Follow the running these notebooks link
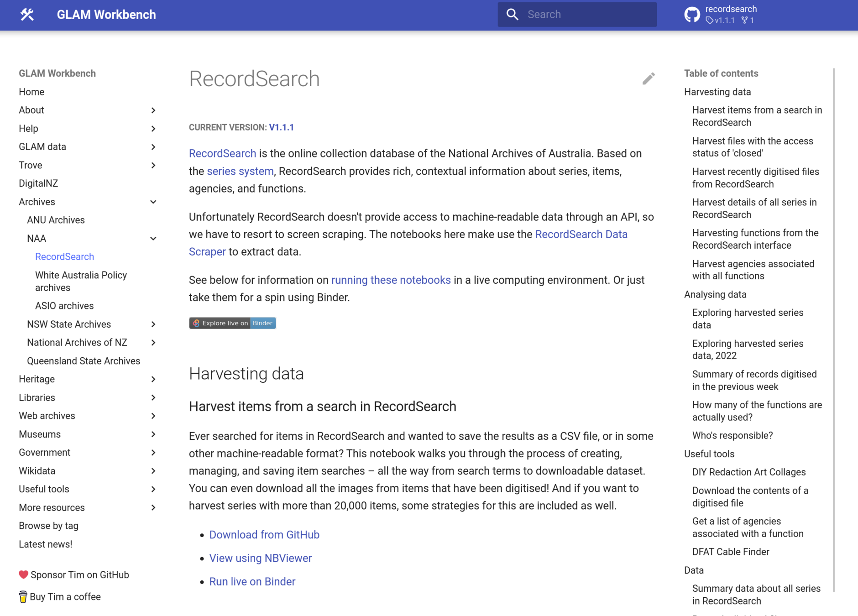Viewport: 858px width, 616px height. (x=391, y=280)
